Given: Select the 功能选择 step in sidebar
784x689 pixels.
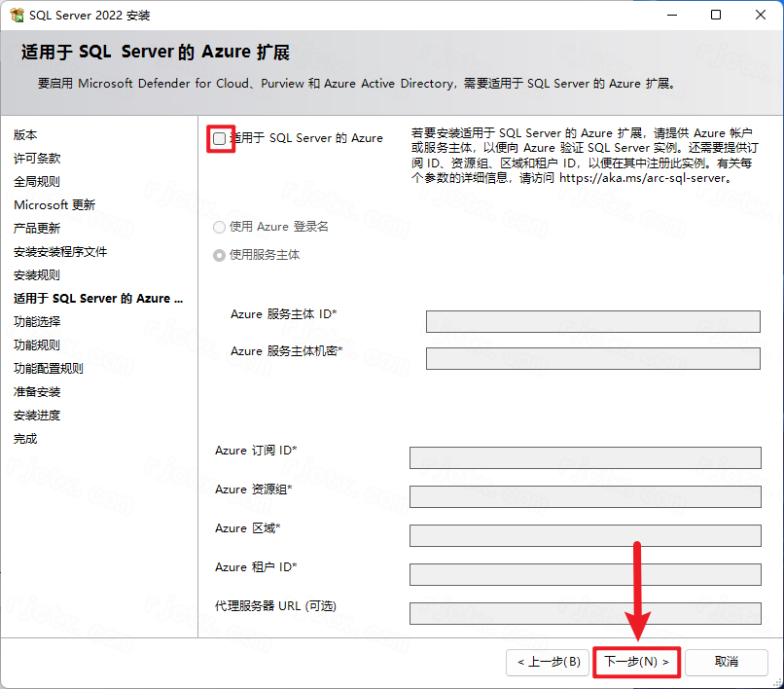Looking at the screenshot, I should 37,322.
